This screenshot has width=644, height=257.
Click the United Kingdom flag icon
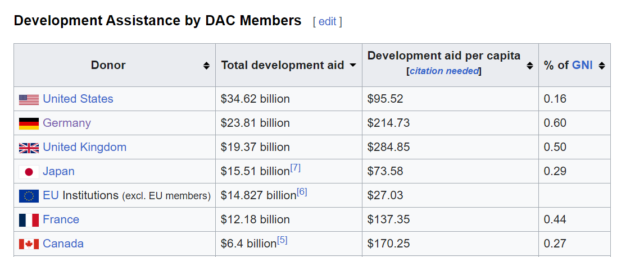tap(29, 148)
